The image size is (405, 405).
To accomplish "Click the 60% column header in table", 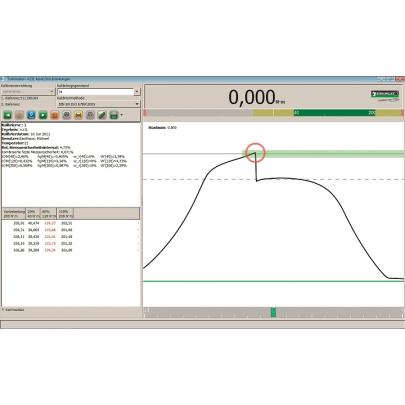I will tap(49, 213).
